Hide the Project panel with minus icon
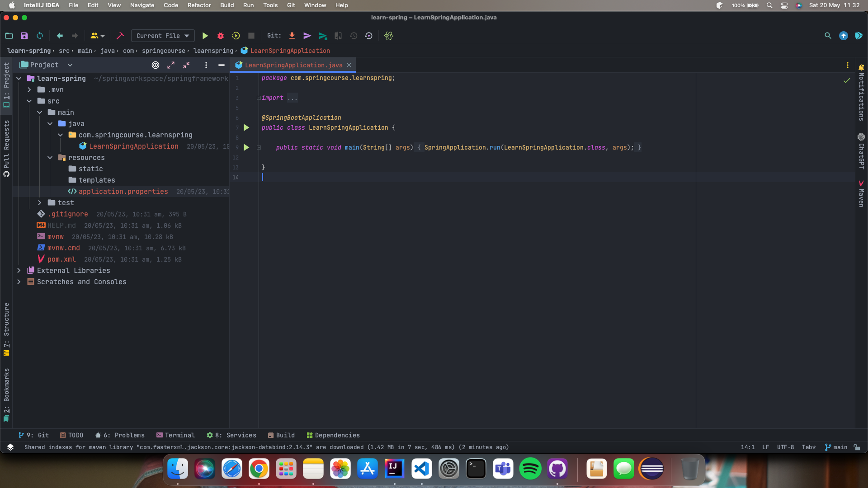Screen dimensions: 868x488 (222, 65)
